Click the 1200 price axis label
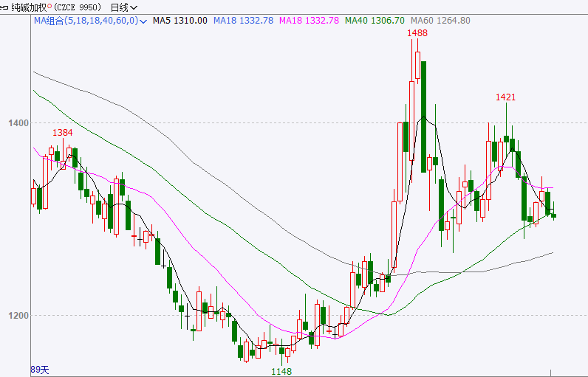Image resolution: width=588 pixels, height=377 pixels. click(x=18, y=316)
